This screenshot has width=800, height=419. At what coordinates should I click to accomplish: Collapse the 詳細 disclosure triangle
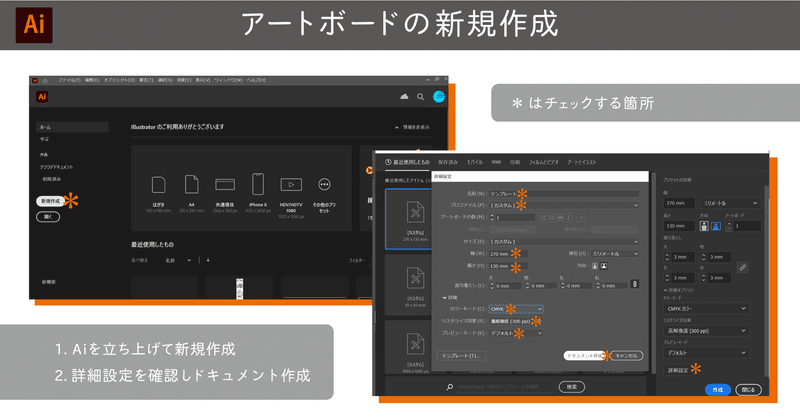[x=444, y=298]
